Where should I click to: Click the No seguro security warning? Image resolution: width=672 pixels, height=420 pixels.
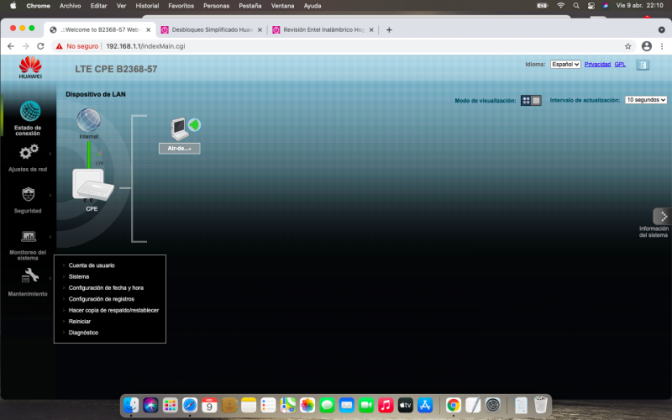coord(77,46)
